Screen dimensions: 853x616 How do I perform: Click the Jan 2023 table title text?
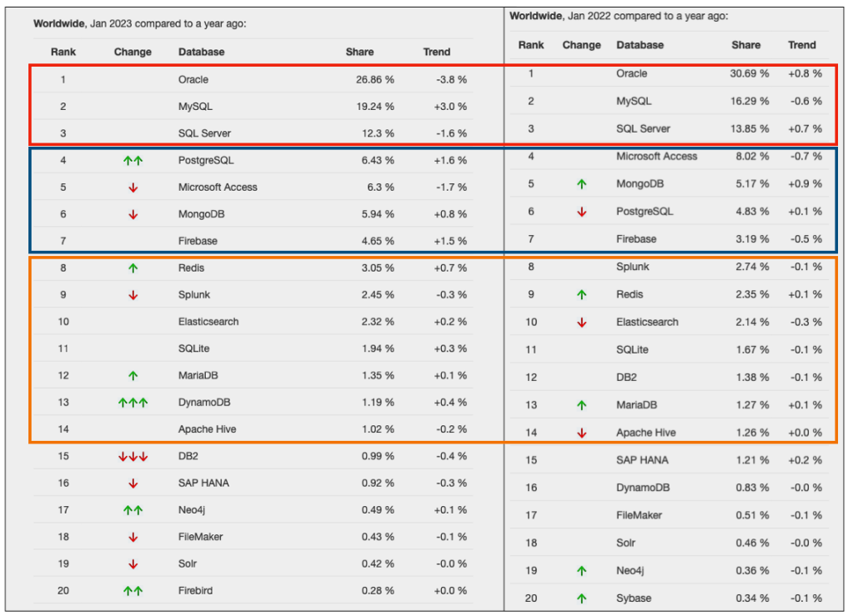tap(139, 23)
